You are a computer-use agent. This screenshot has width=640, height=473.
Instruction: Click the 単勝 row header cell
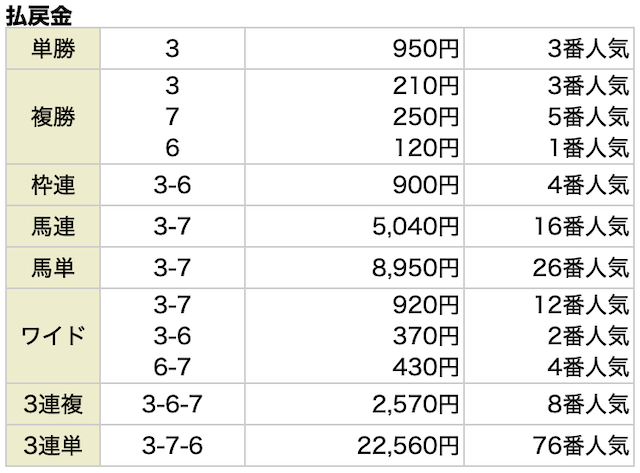[x=53, y=49]
